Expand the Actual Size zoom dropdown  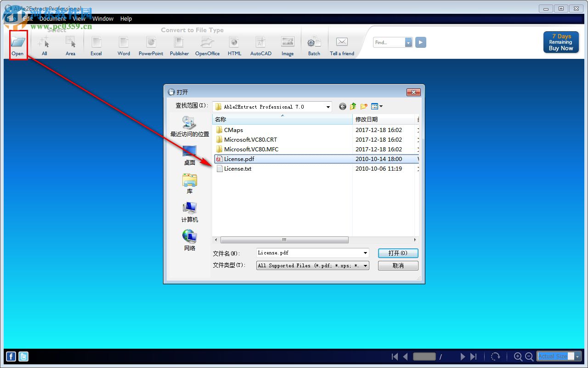[577, 356]
